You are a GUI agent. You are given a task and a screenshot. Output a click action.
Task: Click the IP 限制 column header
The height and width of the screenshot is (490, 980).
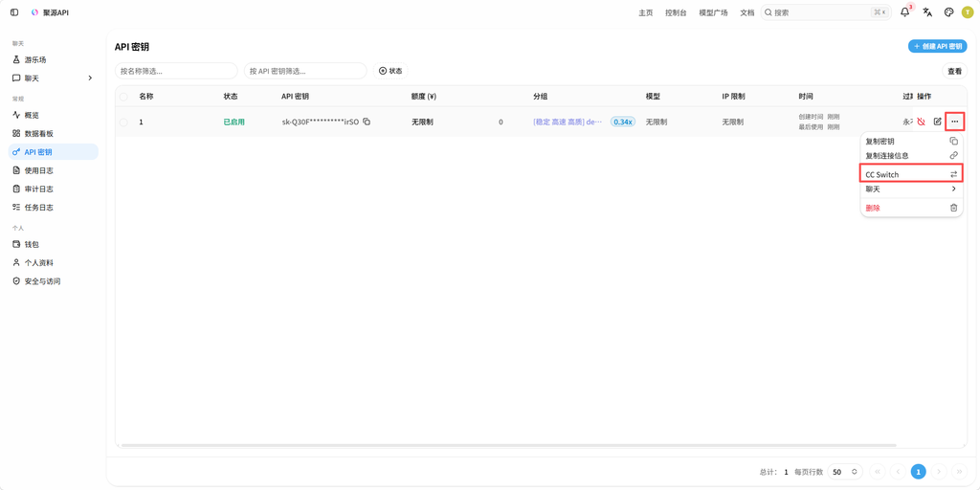click(733, 97)
